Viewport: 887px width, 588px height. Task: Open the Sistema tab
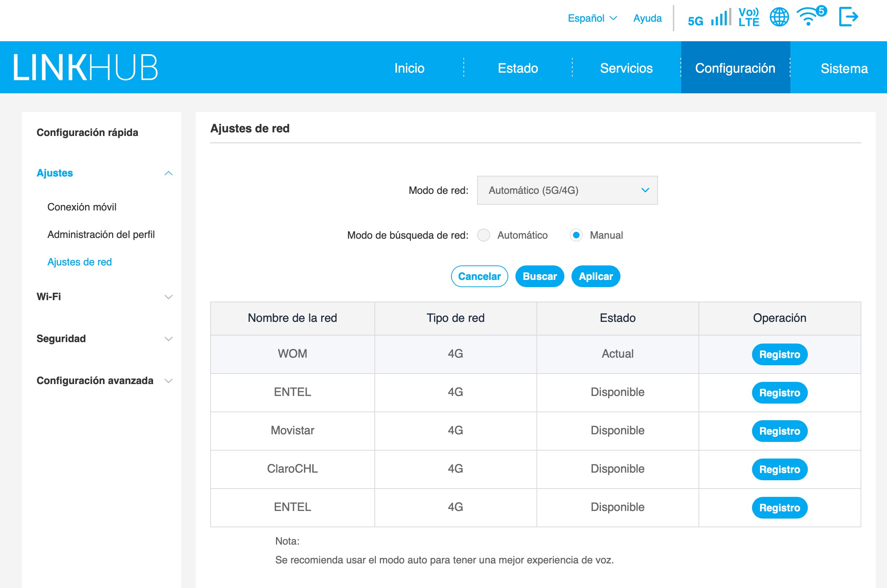click(844, 68)
